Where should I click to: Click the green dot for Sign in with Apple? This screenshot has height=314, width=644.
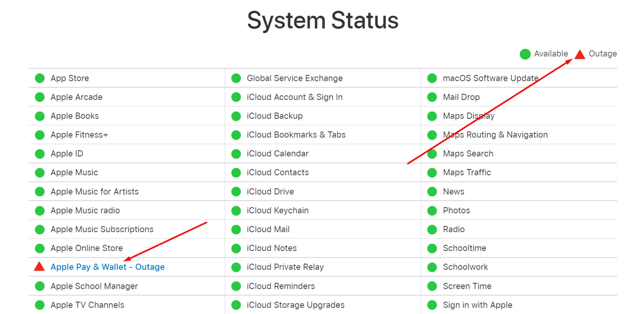pyautogui.click(x=432, y=305)
